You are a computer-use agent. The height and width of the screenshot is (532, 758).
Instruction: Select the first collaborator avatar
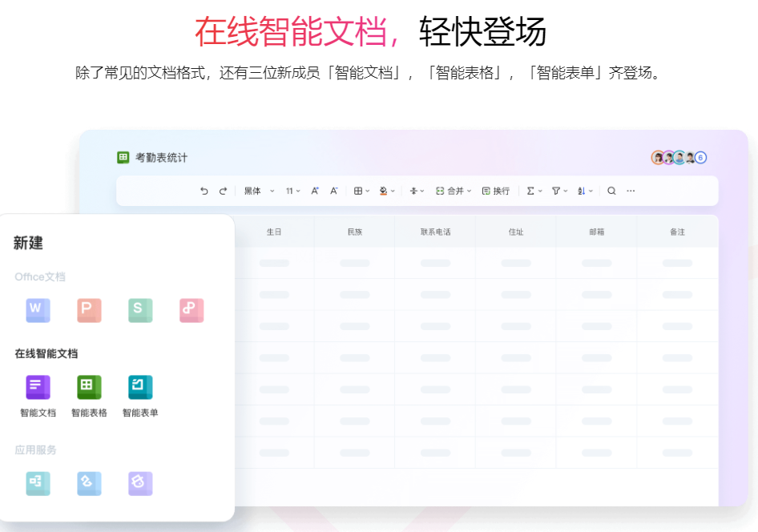click(658, 158)
